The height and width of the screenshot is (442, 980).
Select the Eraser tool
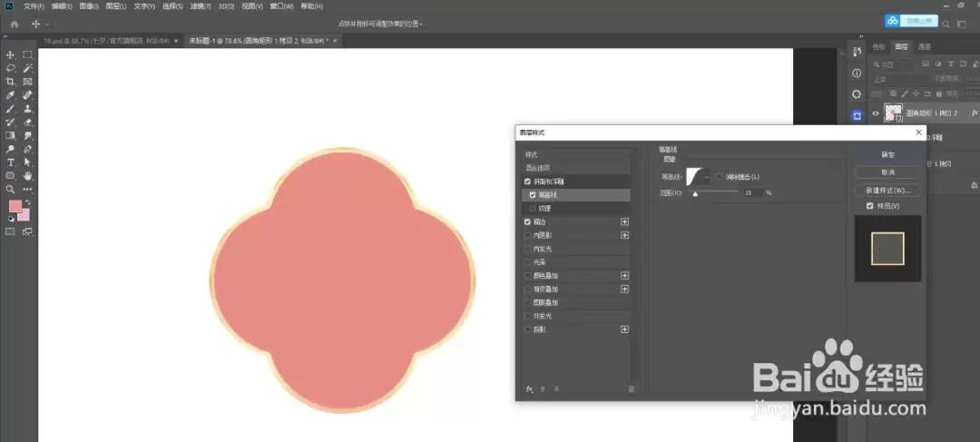tap(28, 122)
